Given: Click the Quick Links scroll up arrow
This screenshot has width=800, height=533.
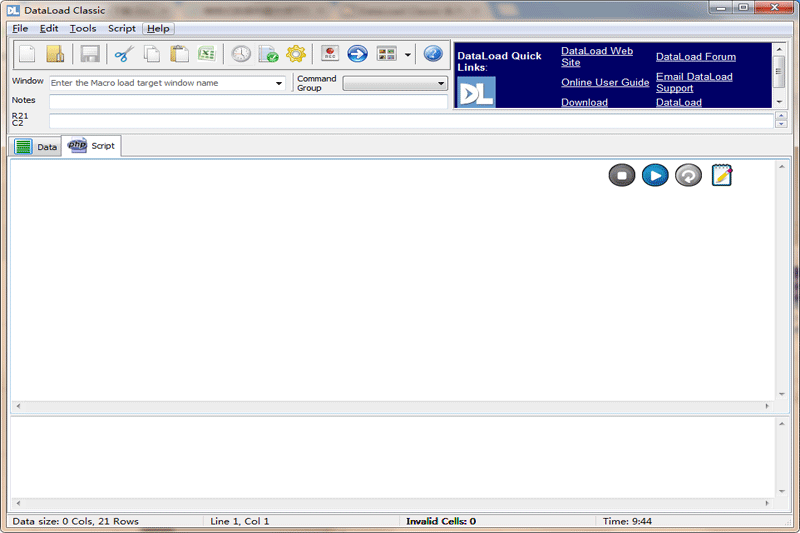Looking at the screenshot, I should click(779, 49).
